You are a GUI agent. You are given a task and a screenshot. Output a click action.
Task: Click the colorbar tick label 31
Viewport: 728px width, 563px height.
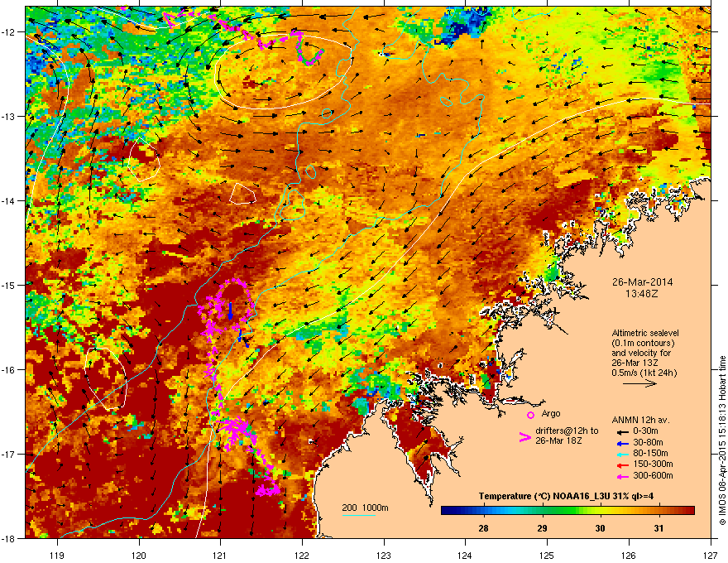click(x=659, y=528)
